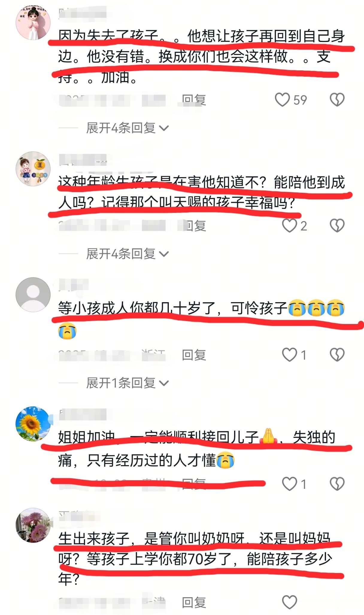Expand 4 replies under the 天赐 comment
Image resolution: width=364 pixels, height=615 pixels.
coord(128,254)
